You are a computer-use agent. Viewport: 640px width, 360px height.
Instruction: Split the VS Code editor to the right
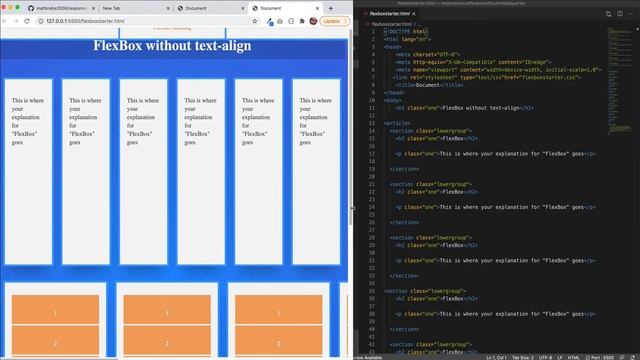tap(620, 13)
